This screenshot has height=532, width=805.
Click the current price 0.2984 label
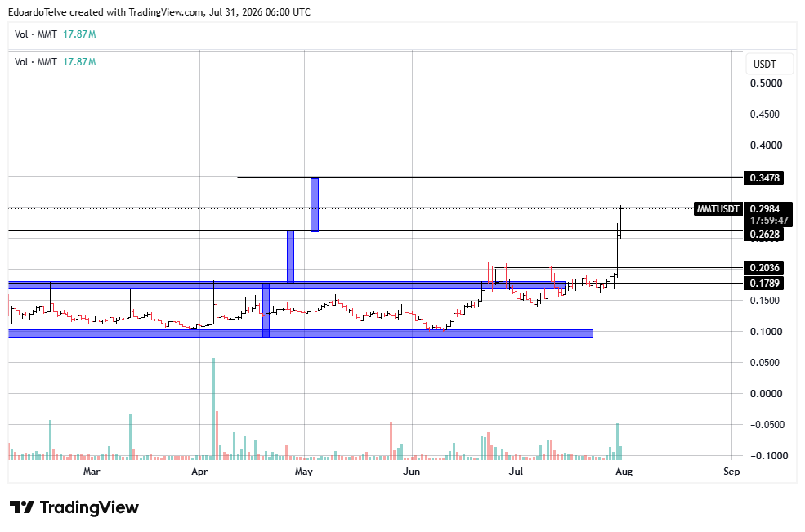click(x=764, y=209)
